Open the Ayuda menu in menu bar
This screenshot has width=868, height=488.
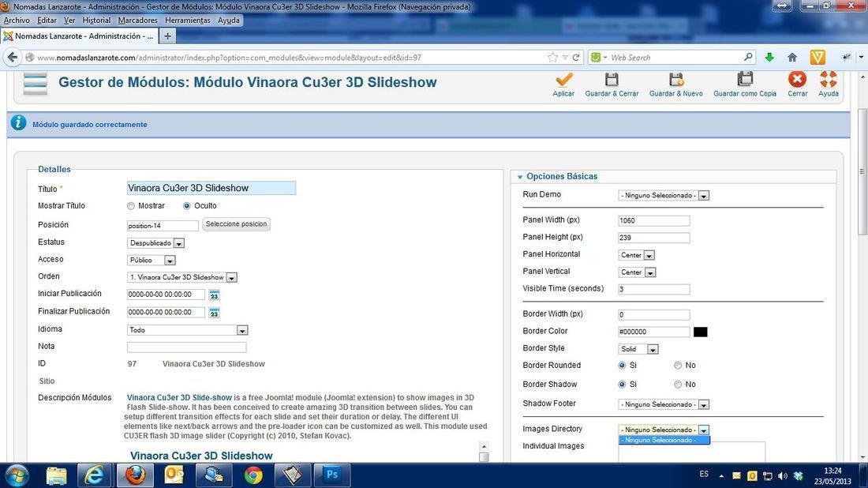tap(228, 21)
